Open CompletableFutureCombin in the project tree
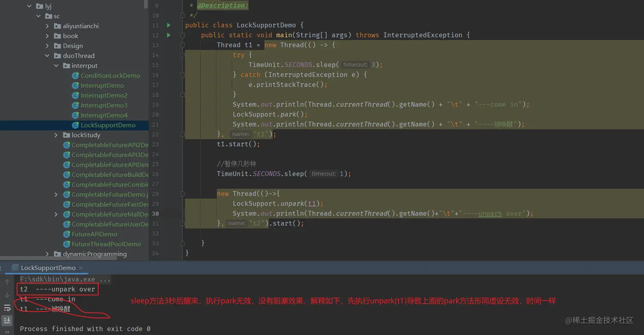Screen dimensions: 644x335 coord(110,185)
